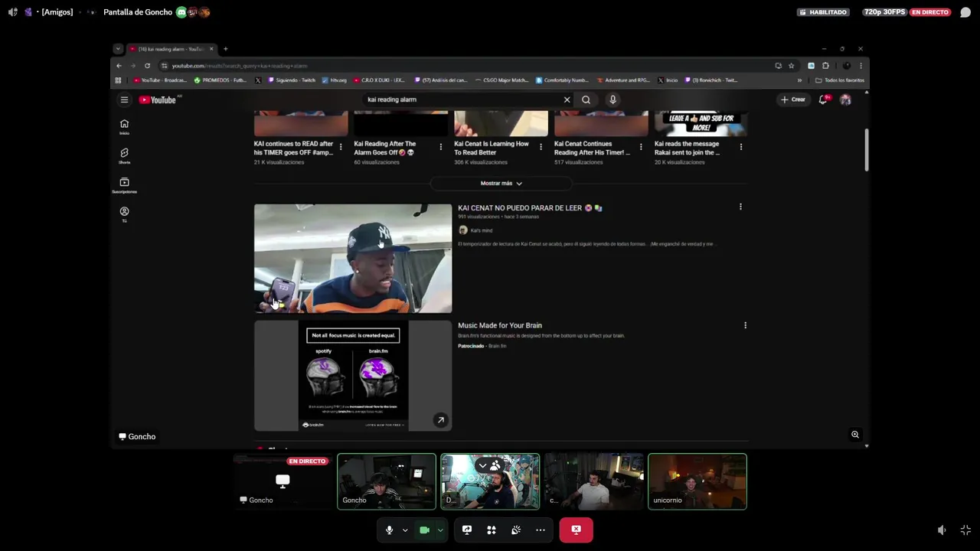980x551 pixels.
Task: Open Shorts in YouTube sidebar
Action: [x=124, y=156]
